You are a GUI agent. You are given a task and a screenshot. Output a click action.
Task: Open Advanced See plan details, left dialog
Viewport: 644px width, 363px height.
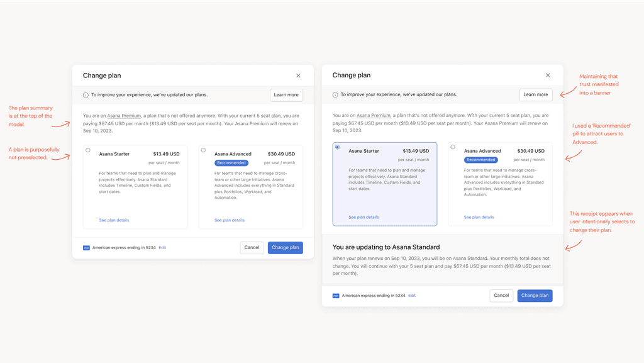230,220
